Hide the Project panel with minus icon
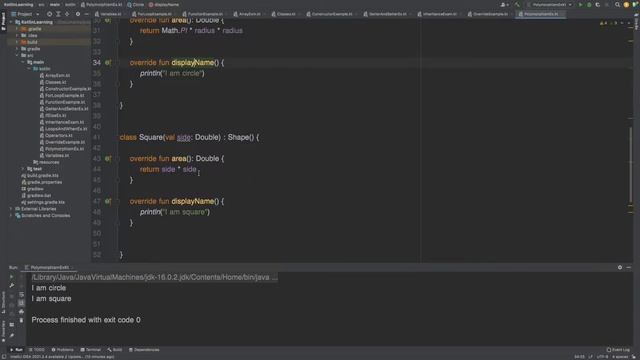Image resolution: width=640 pixels, height=360 pixels. click(86, 14)
